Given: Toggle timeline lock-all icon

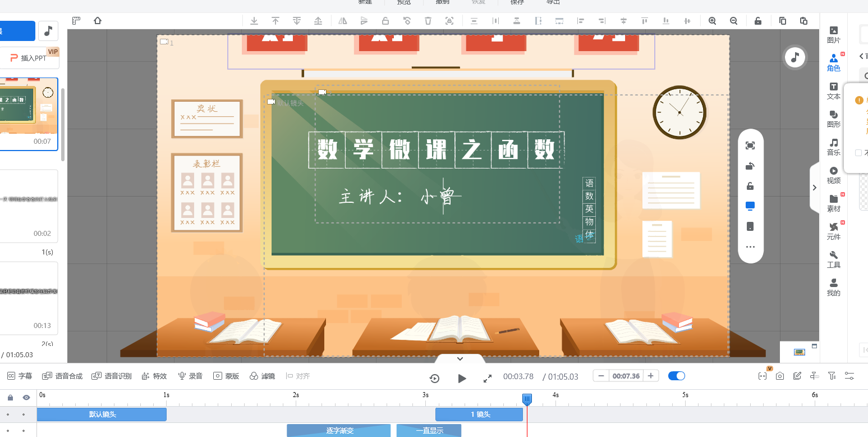Looking at the screenshot, I should click(x=10, y=397).
